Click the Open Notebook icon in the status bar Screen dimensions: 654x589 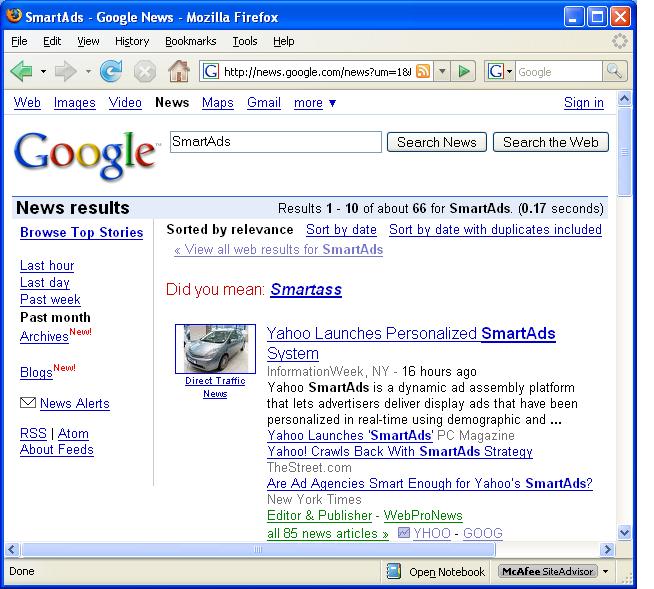point(394,571)
